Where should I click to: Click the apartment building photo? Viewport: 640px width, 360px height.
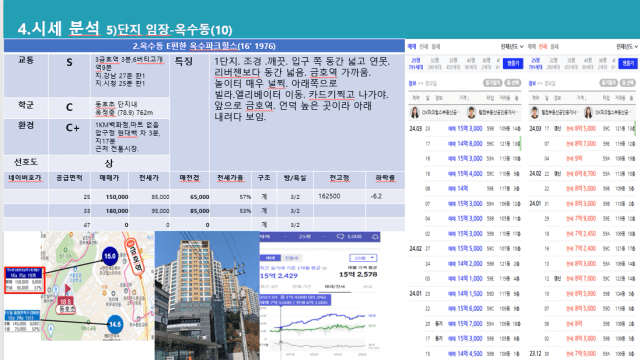pos(207,296)
